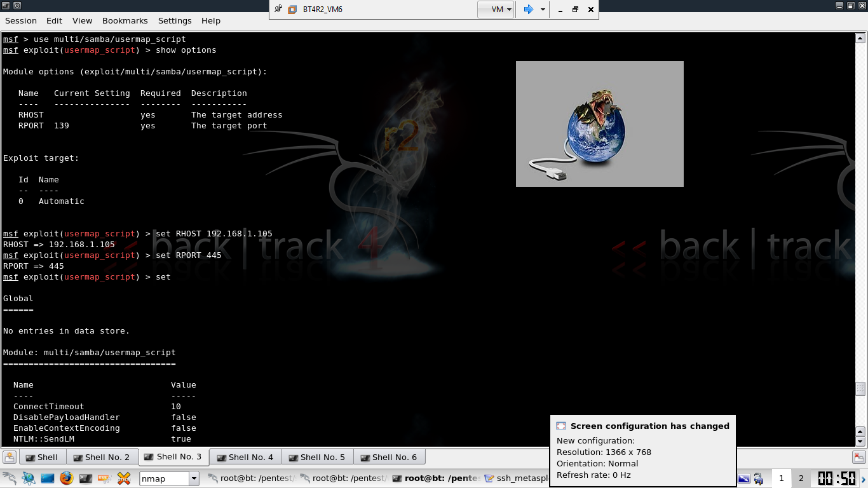Click 'Screen configuration has changed' notification title
Viewport: 868px width, 488px height.
[650, 426]
